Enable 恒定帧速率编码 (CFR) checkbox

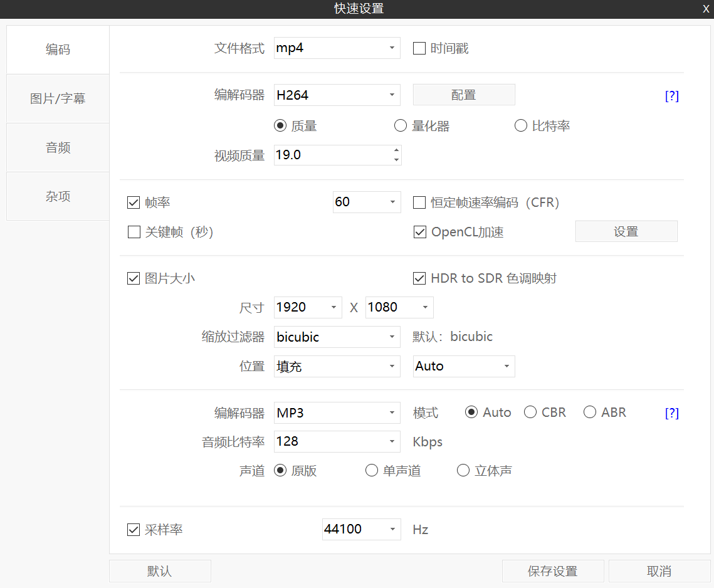pyautogui.click(x=419, y=202)
